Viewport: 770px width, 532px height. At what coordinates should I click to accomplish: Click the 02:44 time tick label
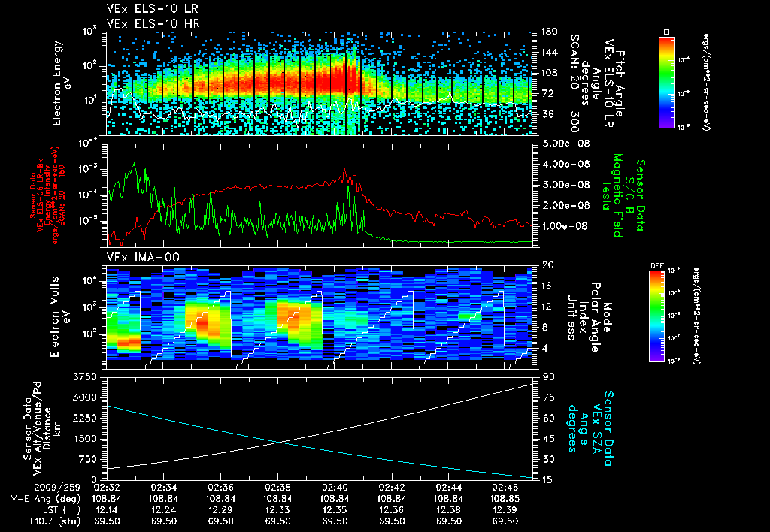448,488
